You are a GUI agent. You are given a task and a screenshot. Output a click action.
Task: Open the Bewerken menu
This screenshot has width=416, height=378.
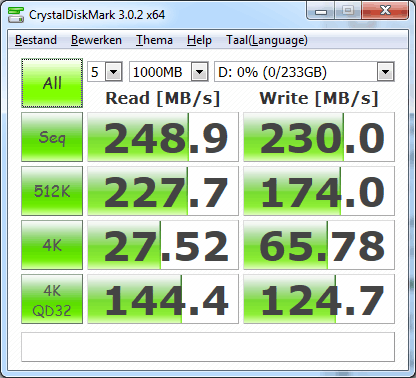pos(96,40)
